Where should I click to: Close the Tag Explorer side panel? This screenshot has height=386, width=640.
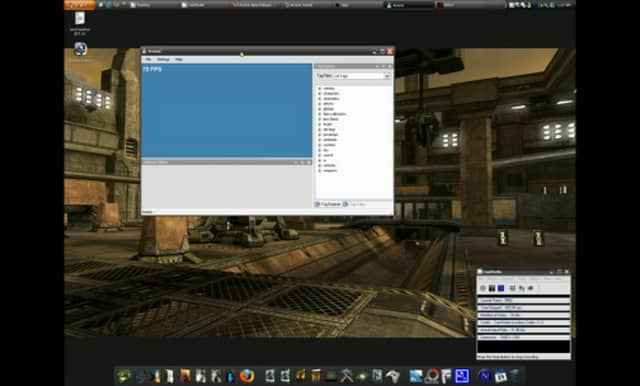[x=390, y=66]
